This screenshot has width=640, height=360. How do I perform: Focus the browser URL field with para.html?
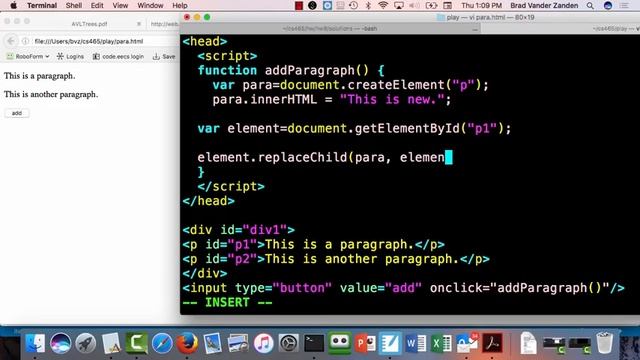tap(89, 41)
